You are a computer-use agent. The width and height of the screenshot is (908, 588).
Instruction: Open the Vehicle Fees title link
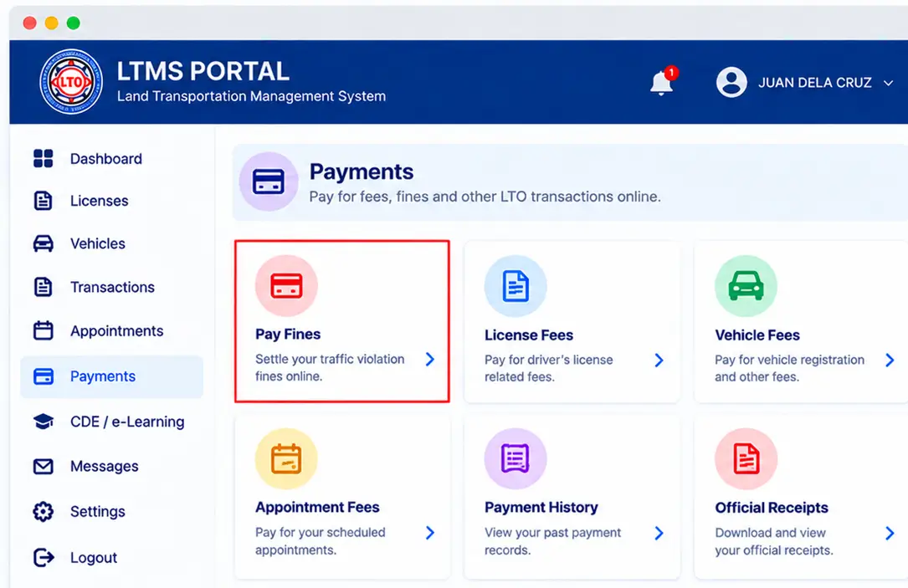757,335
